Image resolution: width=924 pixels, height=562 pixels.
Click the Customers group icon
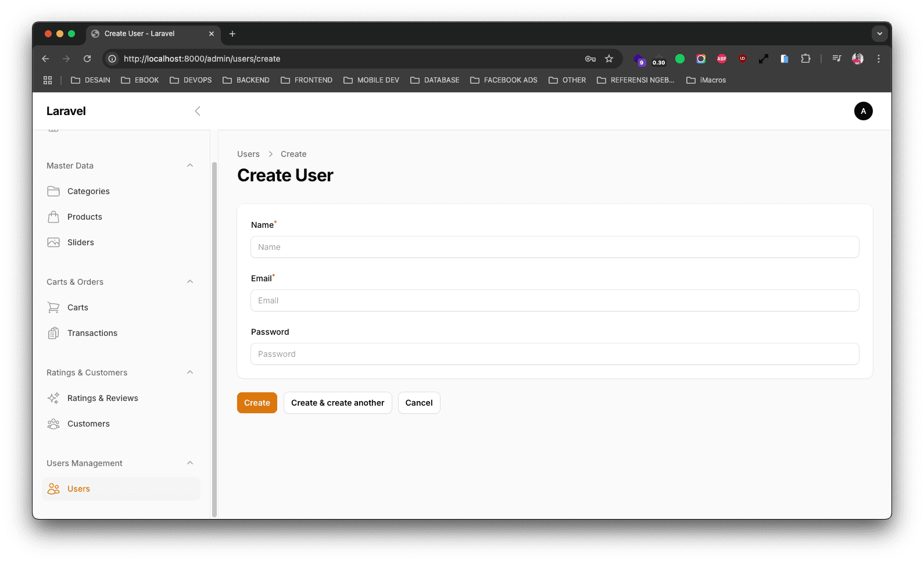coord(53,424)
